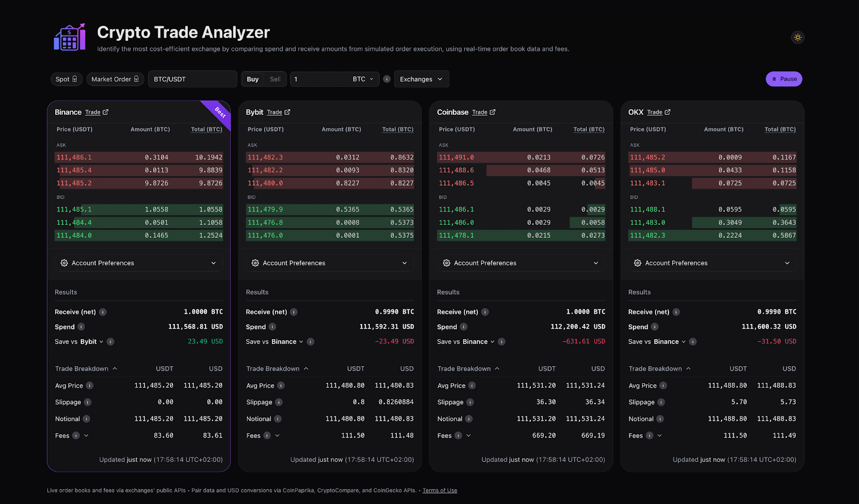Click Coinbase Notional info icon
Viewport: 859px width, 504px height.
click(x=469, y=419)
